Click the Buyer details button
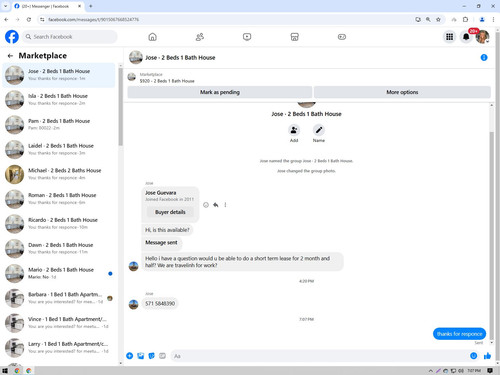This screenshot has width=500, height=375. (x=170, y=212)
